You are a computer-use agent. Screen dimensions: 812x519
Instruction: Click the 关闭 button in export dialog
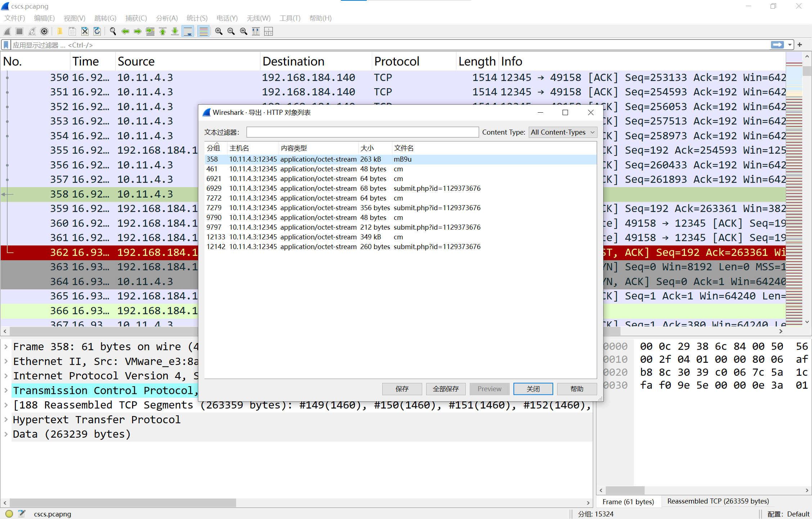pos(533,389)
